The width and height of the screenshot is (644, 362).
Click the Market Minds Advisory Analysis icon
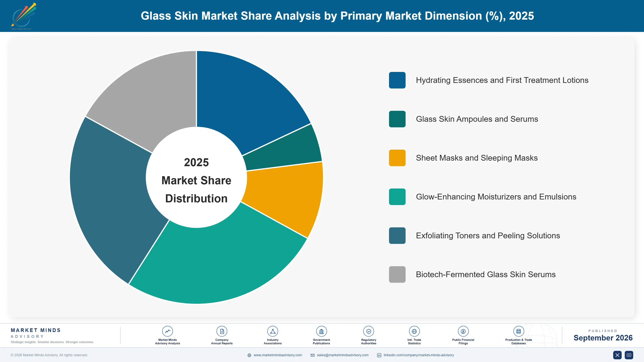[x=167, y=331]
